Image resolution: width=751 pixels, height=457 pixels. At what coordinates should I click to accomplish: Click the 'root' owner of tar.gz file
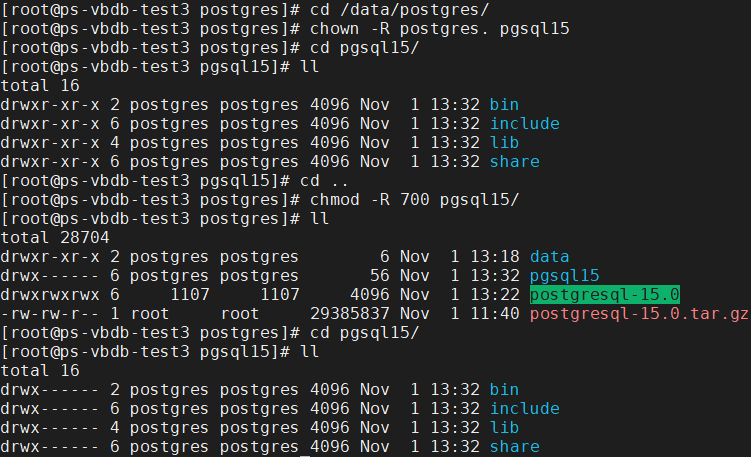coord(149,314)
